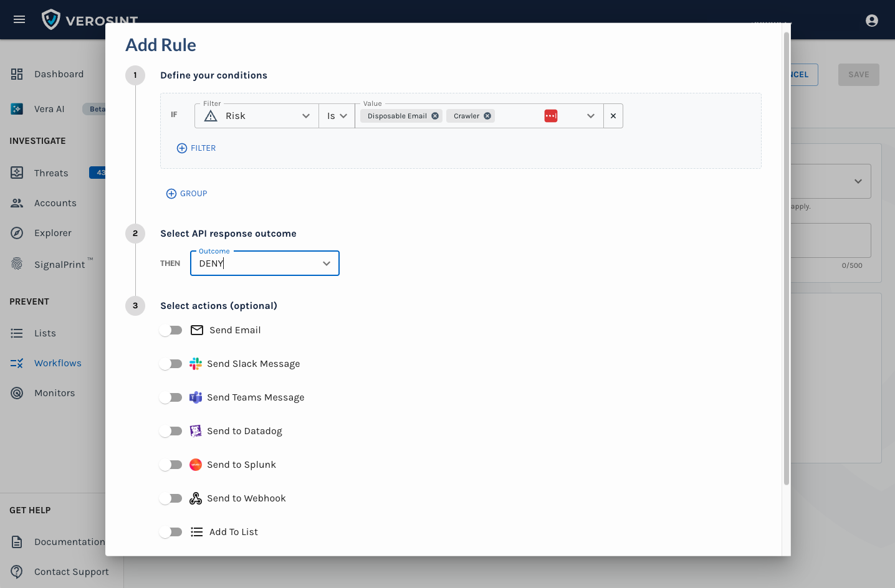Open Workflows in sidebar
The width and height of the screenshot is (895, 588).
click(58, 363)
